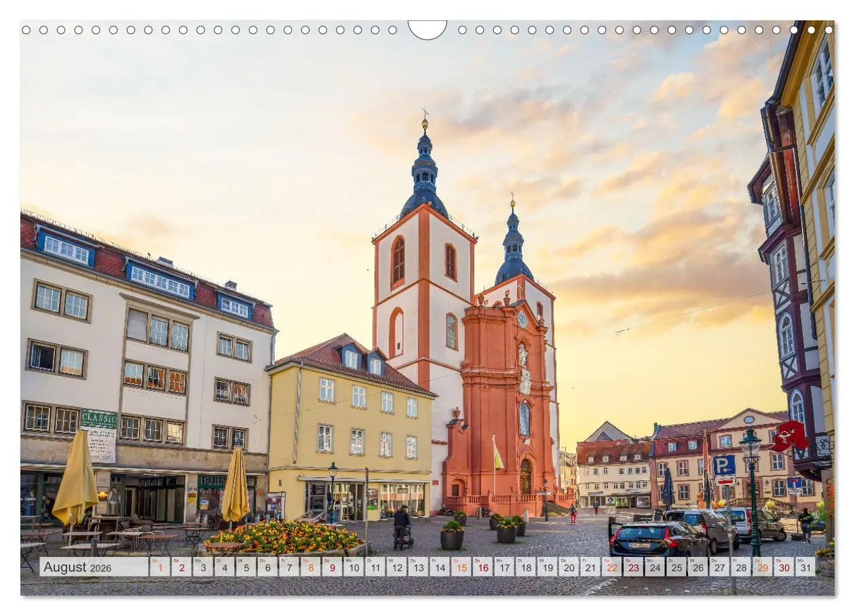The height and width of the screenshot is (616, 855).
Task: Select Sunday 2 in the date strip
Action: 181,567
